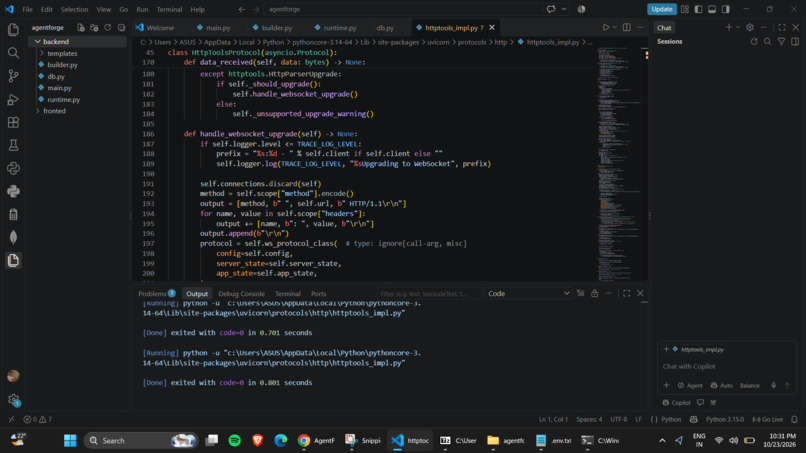Split the editor to the right

tap(627, 27)
